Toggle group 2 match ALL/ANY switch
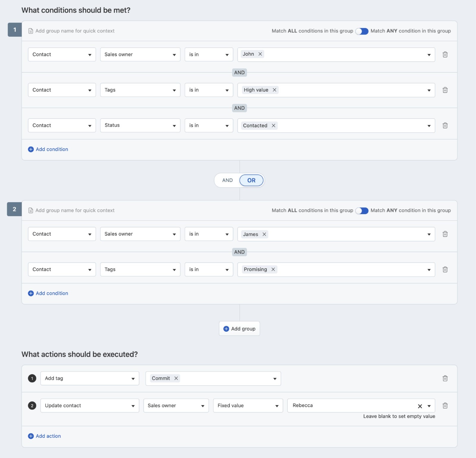The width and height of the screenshot is (476, 458). [x=362, y=211]
